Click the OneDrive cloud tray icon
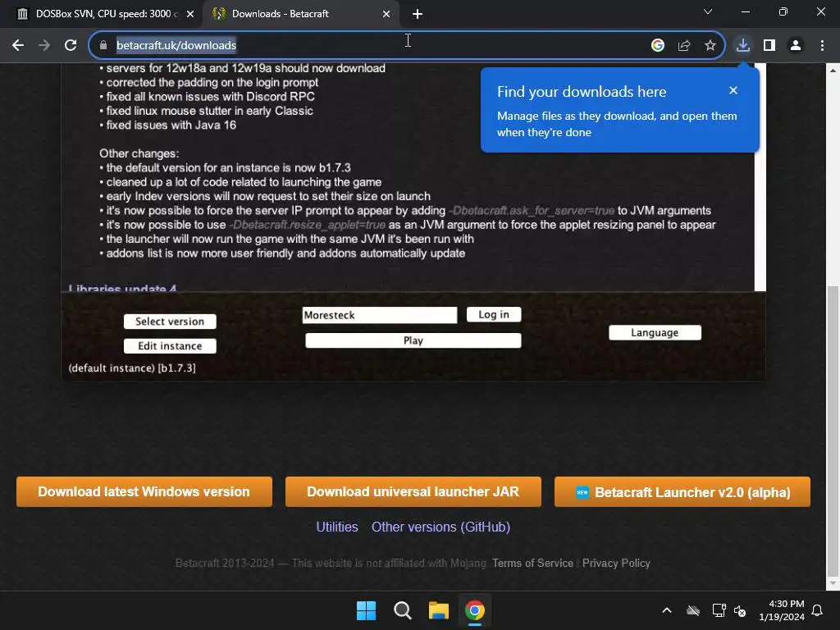The height and width of the screenshot is (630, 840). pos(693,610)
